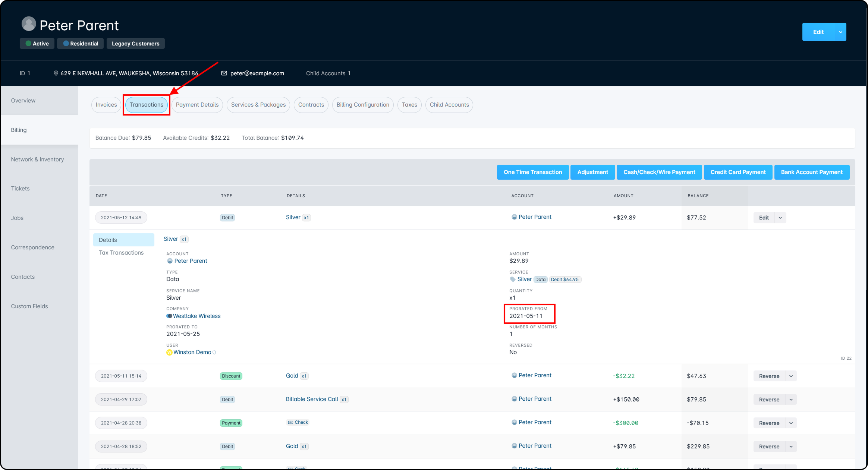Click the Silver service tag icon
Viewport: 868px width, 470px height.
[x=513, y=279]
